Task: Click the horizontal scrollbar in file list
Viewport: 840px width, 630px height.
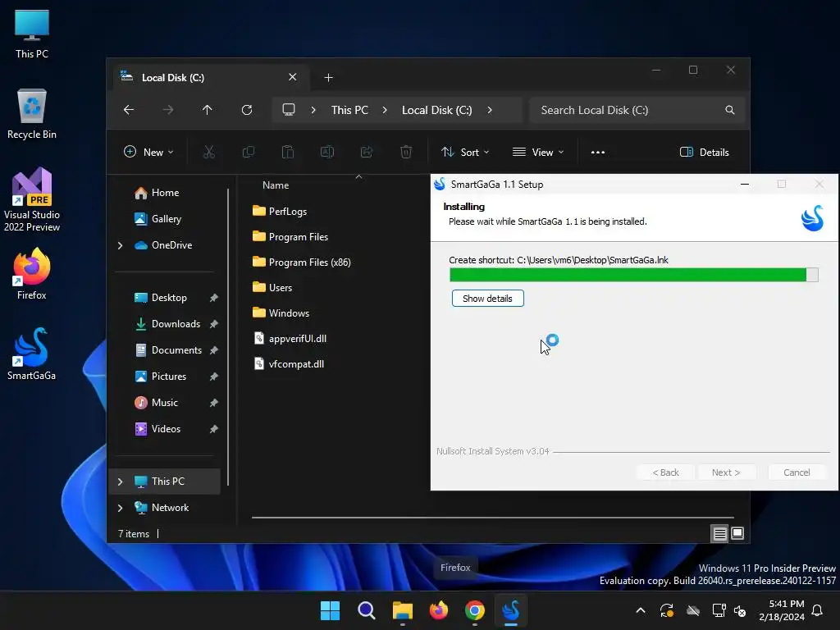Action: [493, 518]
